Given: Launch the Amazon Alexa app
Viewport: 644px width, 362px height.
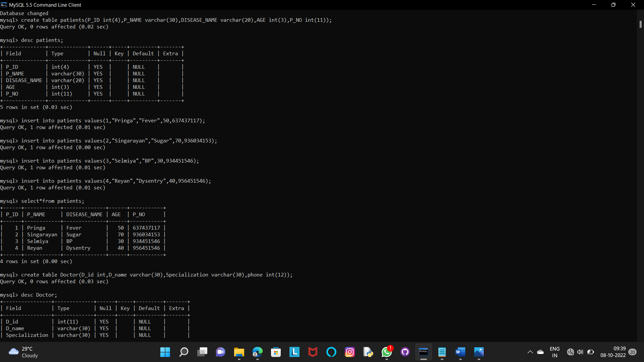Looking at the screenshot, I should (x=331, y=352).
